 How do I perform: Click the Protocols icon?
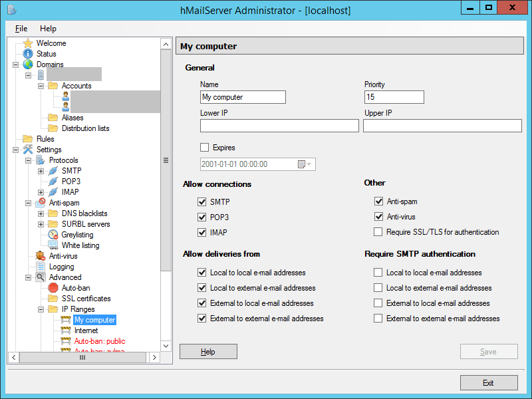click(x=41, y=160)
